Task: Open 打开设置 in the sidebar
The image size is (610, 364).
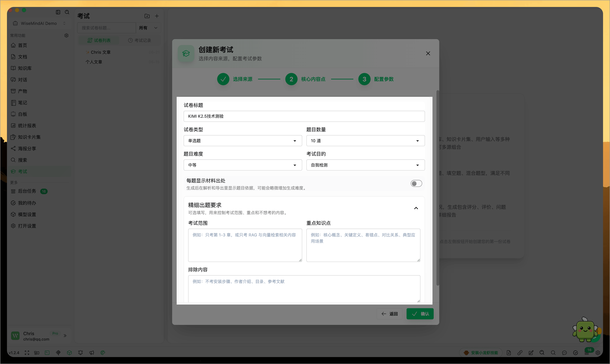Action: (x=40, y=226)
